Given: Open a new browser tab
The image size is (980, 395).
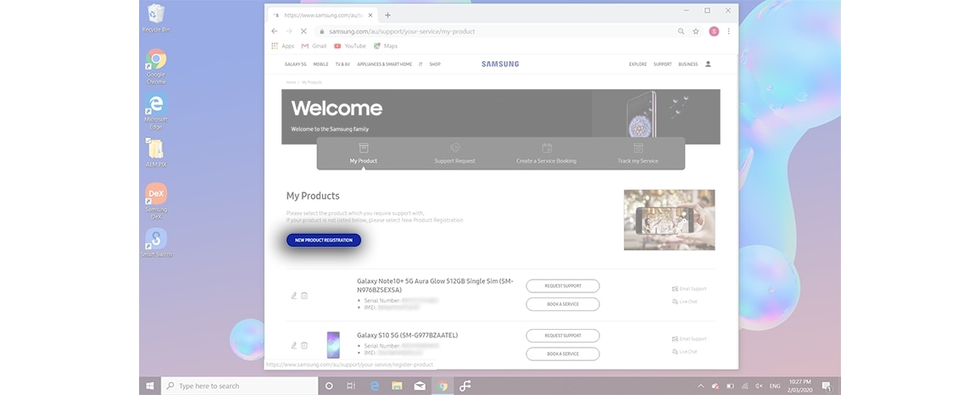Looking at the screenshot, I should coord(387,15).
